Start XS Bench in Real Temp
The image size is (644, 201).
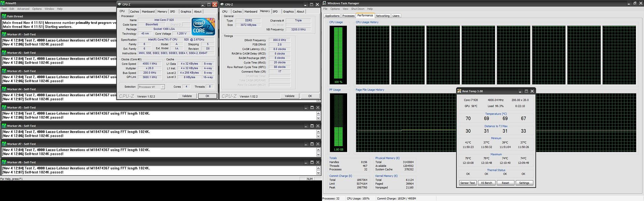click(x=486, y=183)
